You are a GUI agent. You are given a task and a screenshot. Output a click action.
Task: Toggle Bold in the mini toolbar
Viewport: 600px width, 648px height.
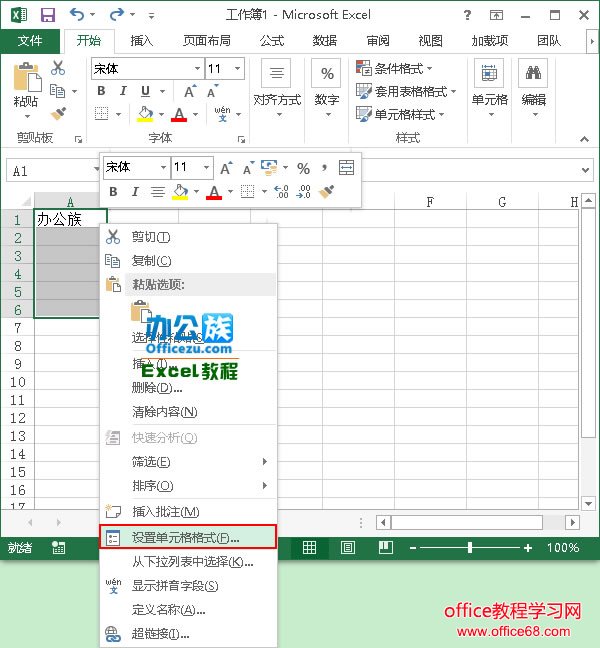click(113, 192)
